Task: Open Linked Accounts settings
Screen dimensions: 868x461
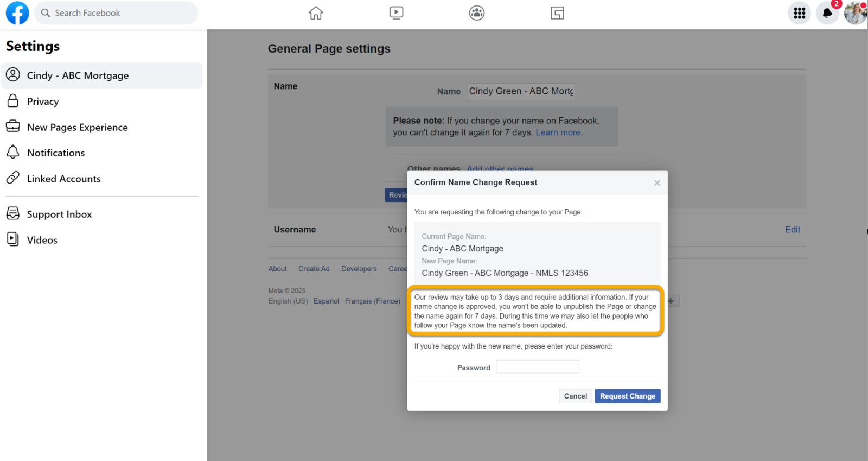Action: [x=63, y=179]
